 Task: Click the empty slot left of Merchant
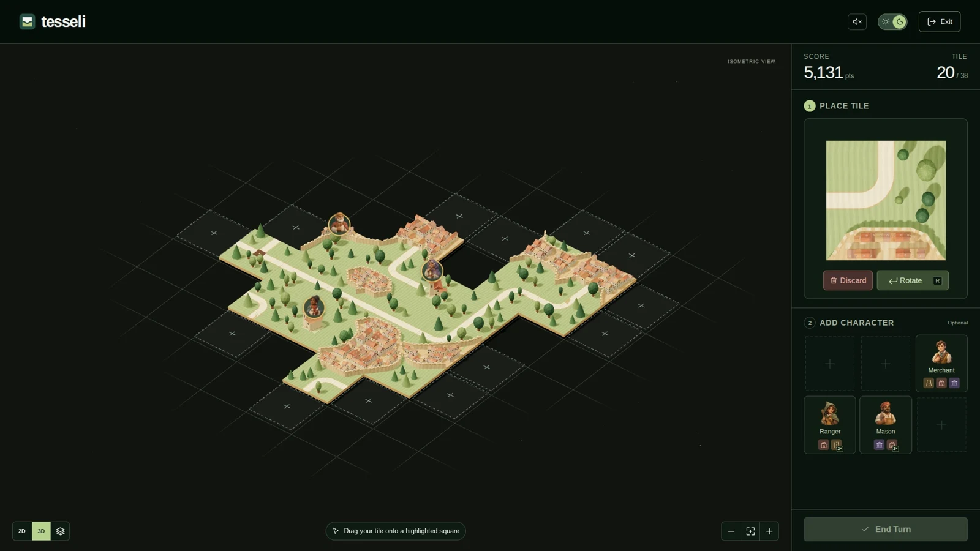(x=886, y=364)
